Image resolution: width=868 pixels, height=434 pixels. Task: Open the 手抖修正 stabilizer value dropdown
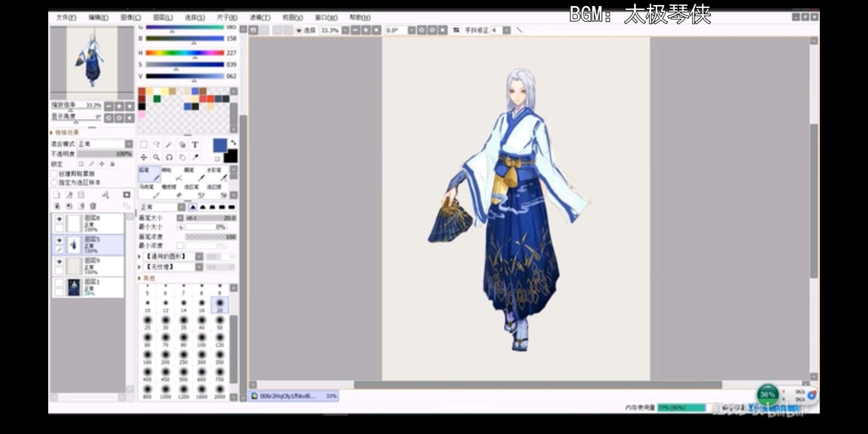[506, 30]
